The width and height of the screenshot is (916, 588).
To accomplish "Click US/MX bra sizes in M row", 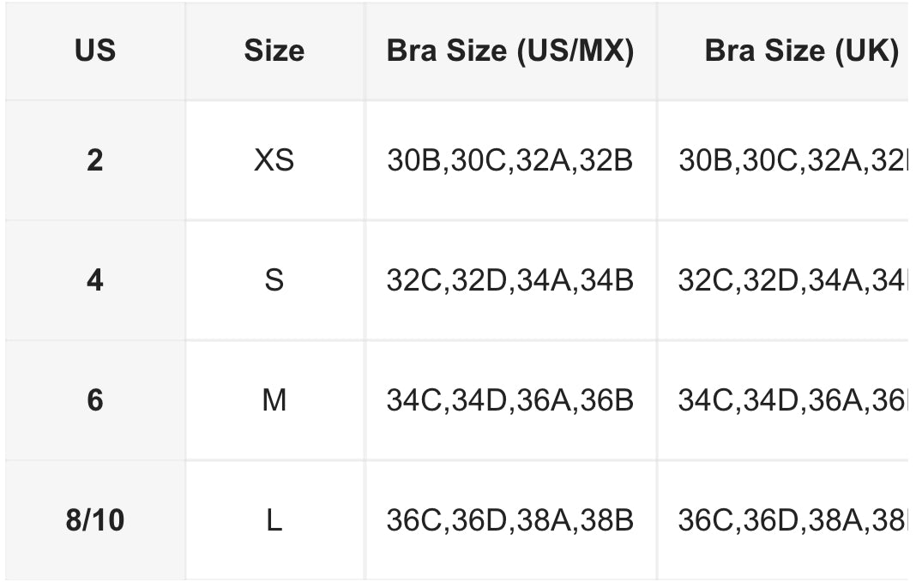I will click(510, 400).
